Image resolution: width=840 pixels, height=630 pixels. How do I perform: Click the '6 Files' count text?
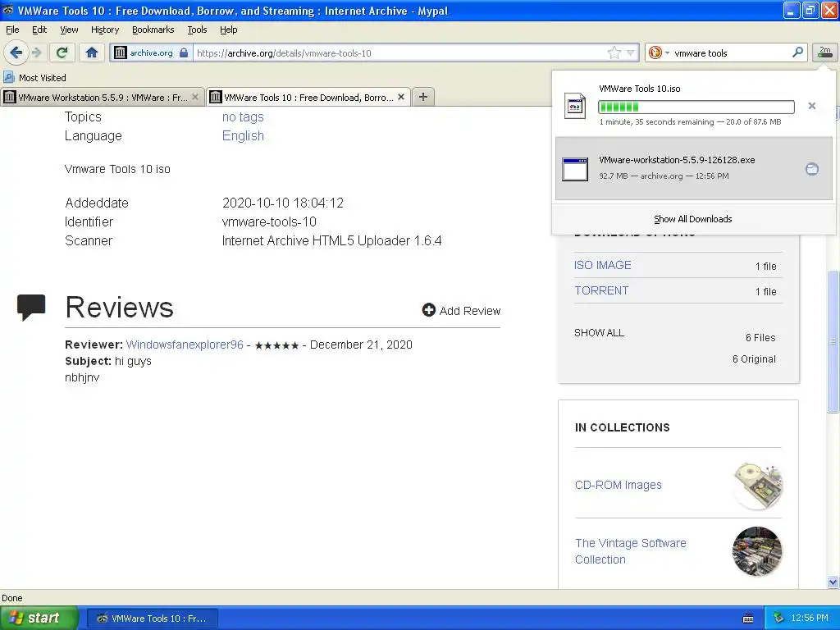tap(760, 337)
